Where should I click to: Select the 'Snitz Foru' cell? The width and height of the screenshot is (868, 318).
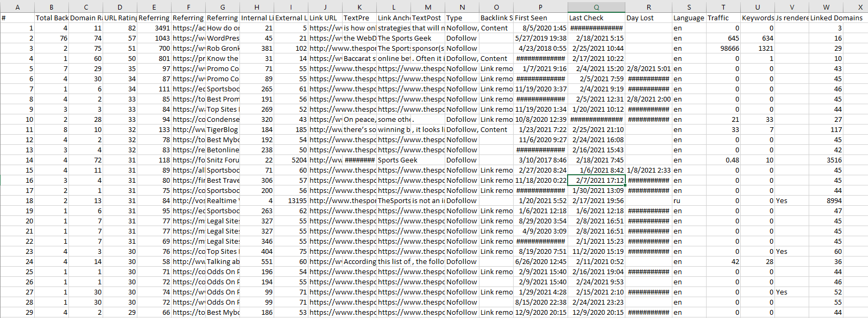[222, 160]
